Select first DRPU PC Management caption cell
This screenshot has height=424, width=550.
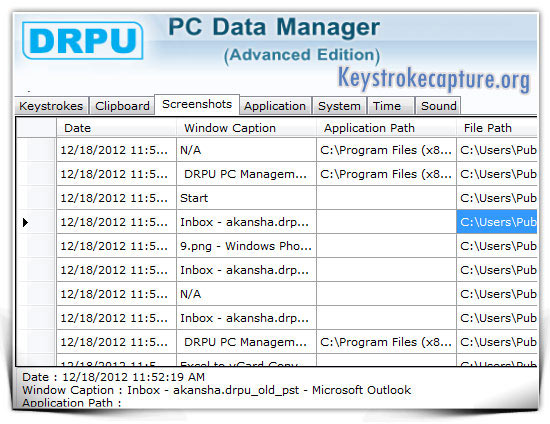pyautogui.click(x=247, y=174)
